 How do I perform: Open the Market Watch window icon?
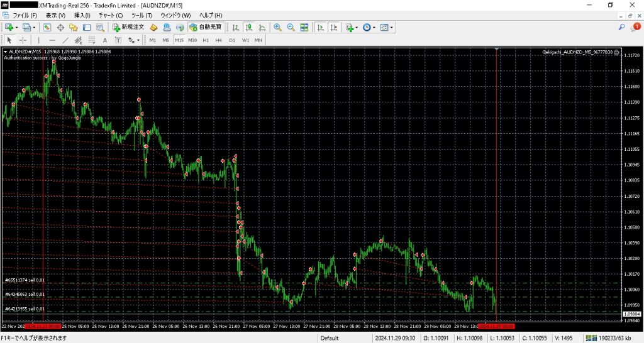tap(47, 27)
